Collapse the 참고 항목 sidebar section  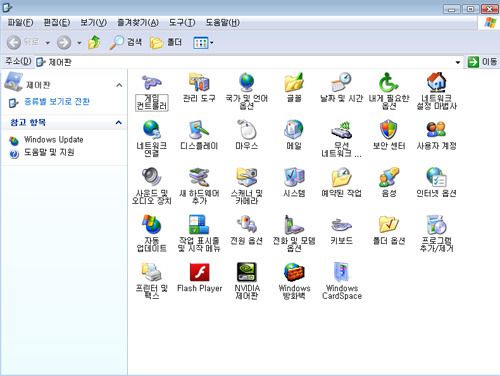coord(119,123)
